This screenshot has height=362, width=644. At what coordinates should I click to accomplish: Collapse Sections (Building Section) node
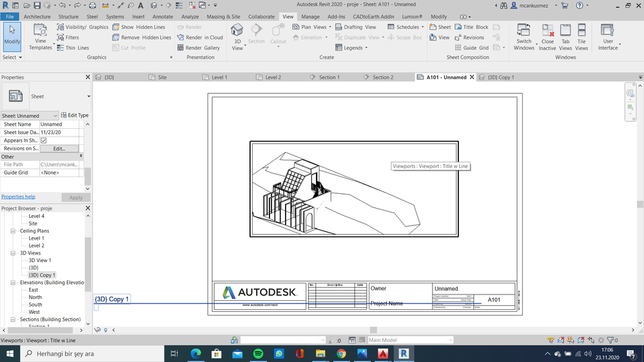[x=13, y=319]
